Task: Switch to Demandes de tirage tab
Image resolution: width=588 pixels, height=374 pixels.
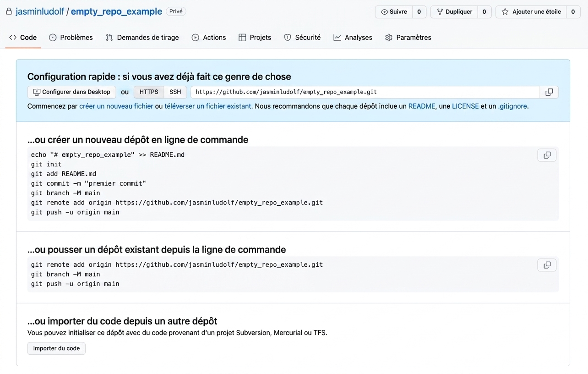Action: click(142, 38)
